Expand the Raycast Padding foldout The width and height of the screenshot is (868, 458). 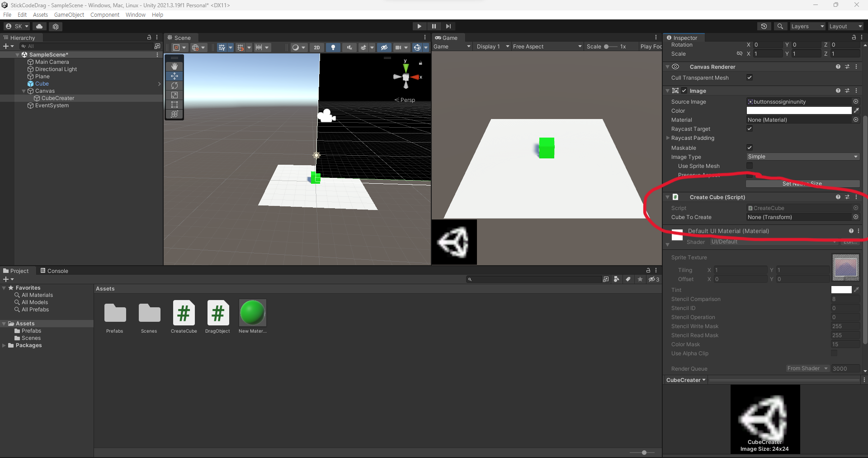(668, 138)
